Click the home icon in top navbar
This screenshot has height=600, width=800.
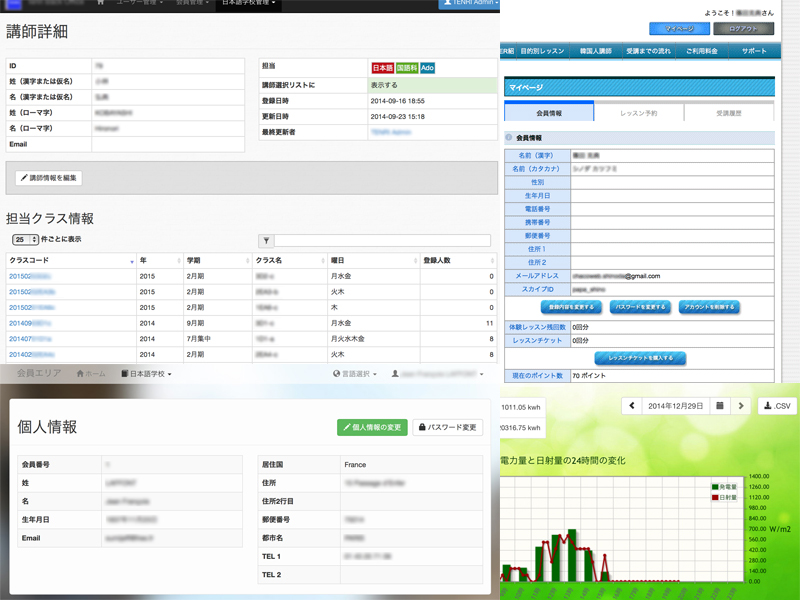coord(101,3)
